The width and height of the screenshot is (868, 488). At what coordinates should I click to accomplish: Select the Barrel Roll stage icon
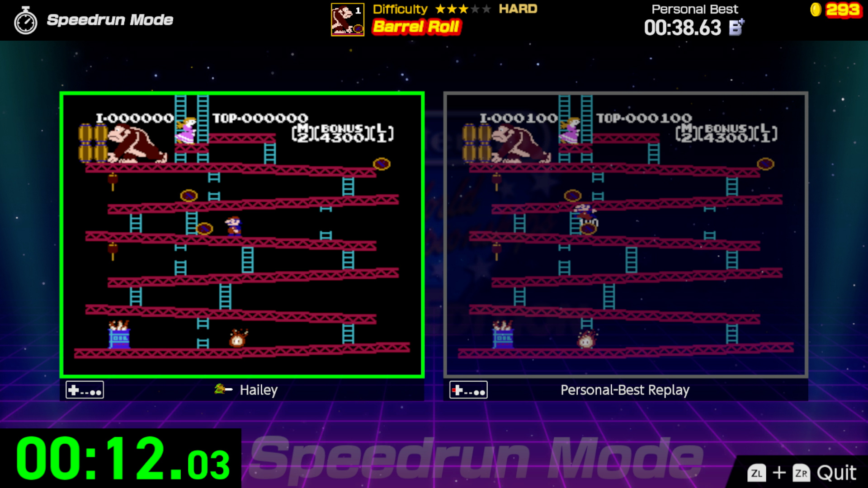click(x=348, y=20)
